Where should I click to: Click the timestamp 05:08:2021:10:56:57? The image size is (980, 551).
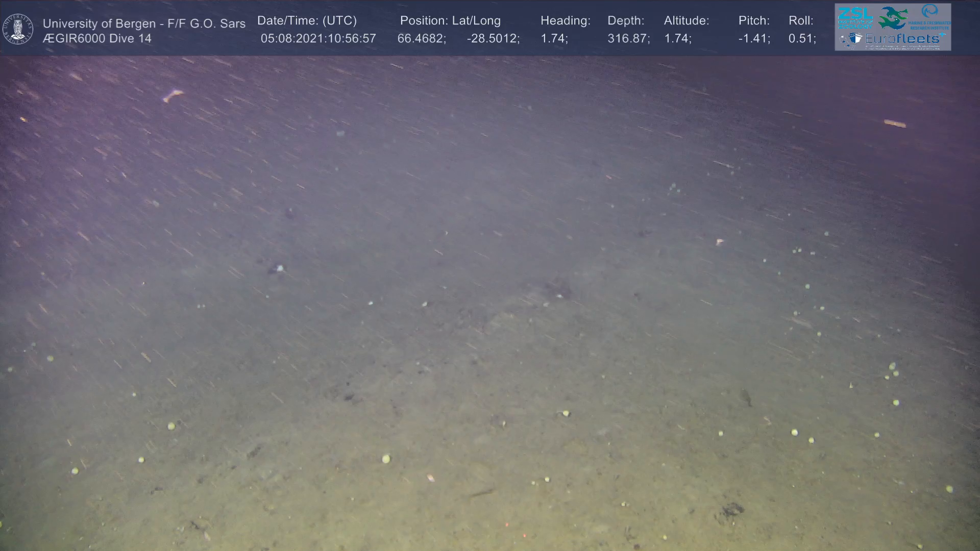coord(318,38)
